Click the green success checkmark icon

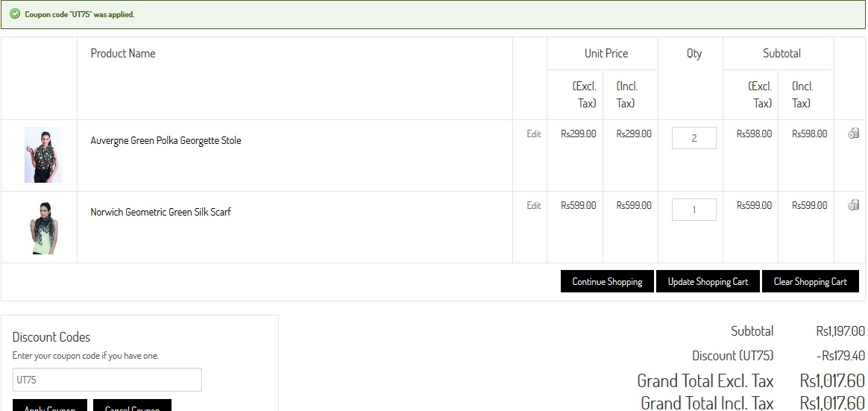pos(15,14)
